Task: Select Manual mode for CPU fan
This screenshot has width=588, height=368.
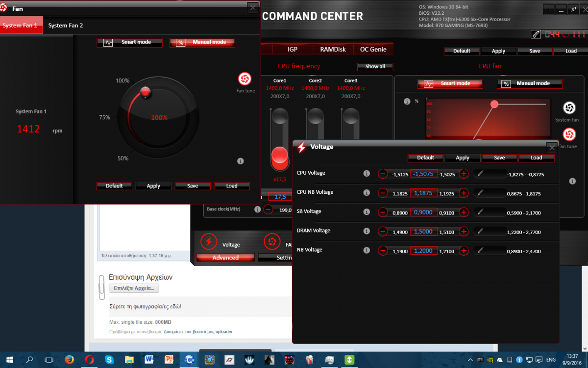Action: [x=530, y=84]
